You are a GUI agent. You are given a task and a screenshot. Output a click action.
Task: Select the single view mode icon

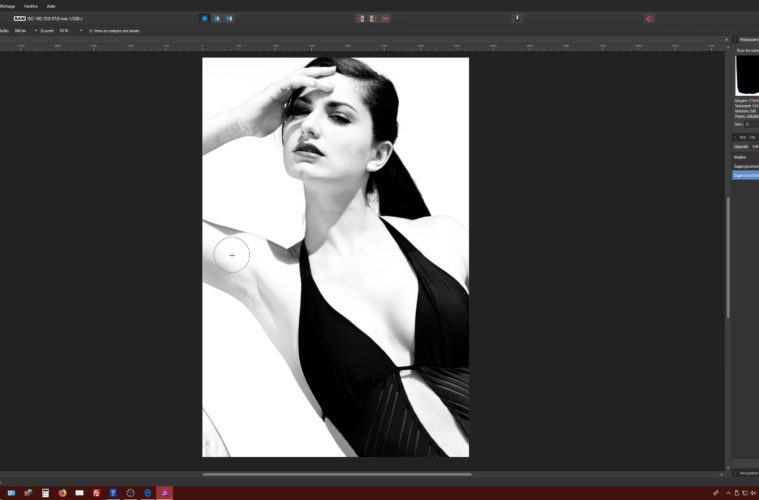click(205, 18)
